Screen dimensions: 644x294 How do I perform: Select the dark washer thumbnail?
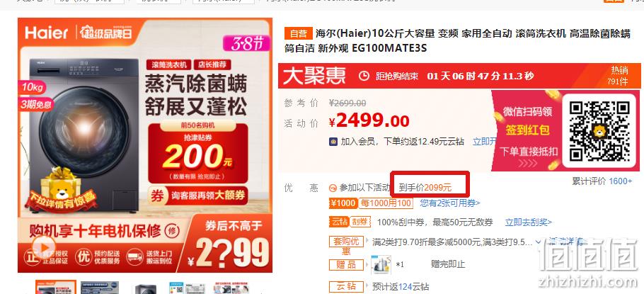click(144, 288)
